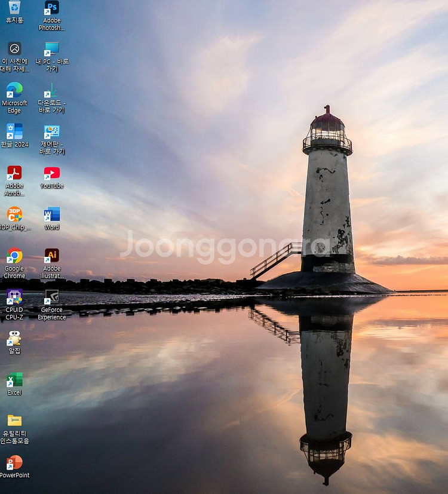Click the 3DP_Chip desktop icon
This screenshot has height=494, width=448.
[14, 214]
